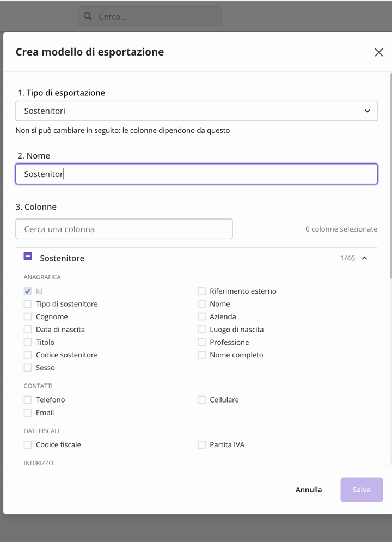Click the top Cerca search field
The height and width of the screenshot is (542, 392).
coord(150,16)
